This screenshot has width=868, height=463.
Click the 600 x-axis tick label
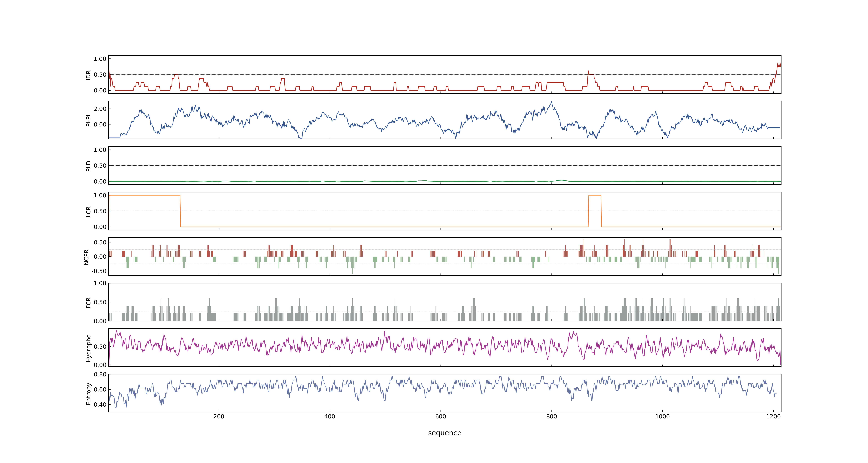click(x=440, y=416)
